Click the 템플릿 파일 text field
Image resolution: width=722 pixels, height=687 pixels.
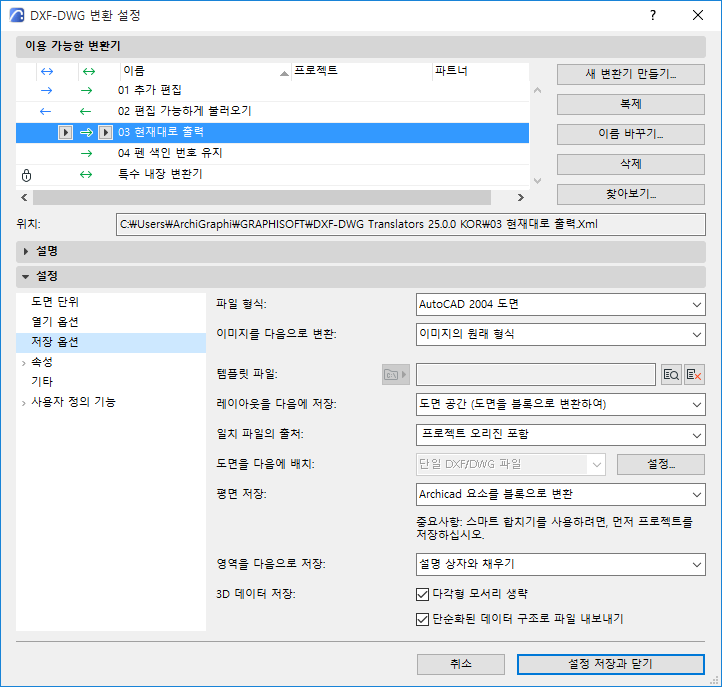coord(536,375)
